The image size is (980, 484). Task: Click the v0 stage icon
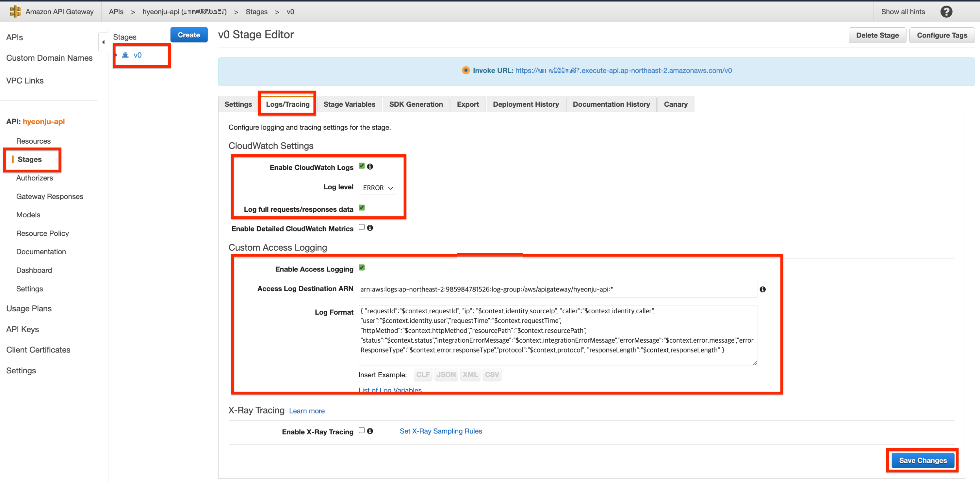125,55
